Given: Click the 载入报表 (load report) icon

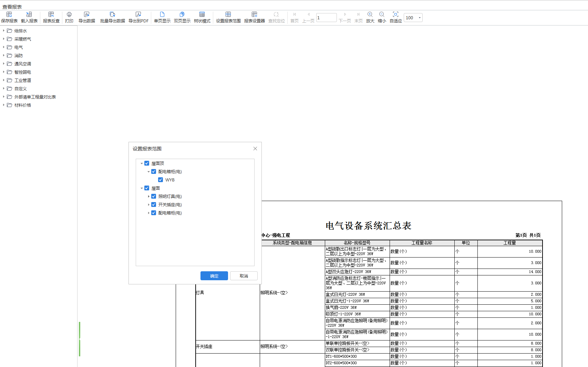Looking at the screenshot, I should tap(29, 14).
